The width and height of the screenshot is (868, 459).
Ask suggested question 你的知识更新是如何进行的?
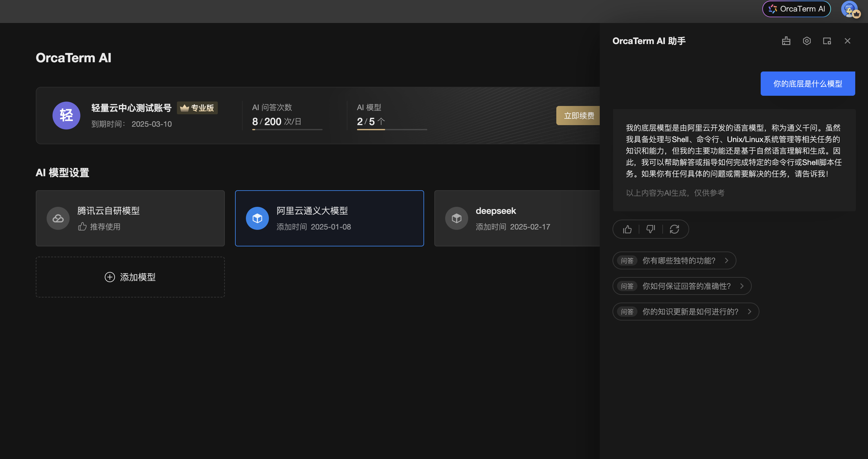click(x=686, y=312)
